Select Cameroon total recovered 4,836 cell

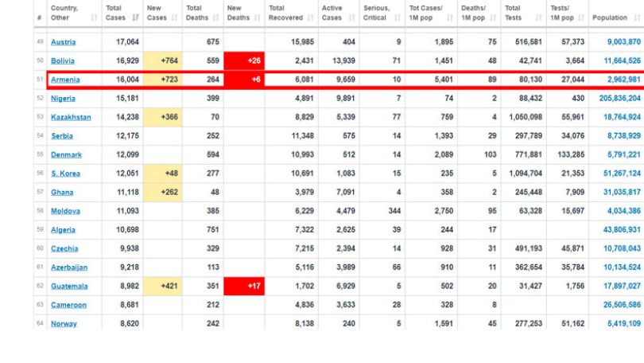pos(291,305)
